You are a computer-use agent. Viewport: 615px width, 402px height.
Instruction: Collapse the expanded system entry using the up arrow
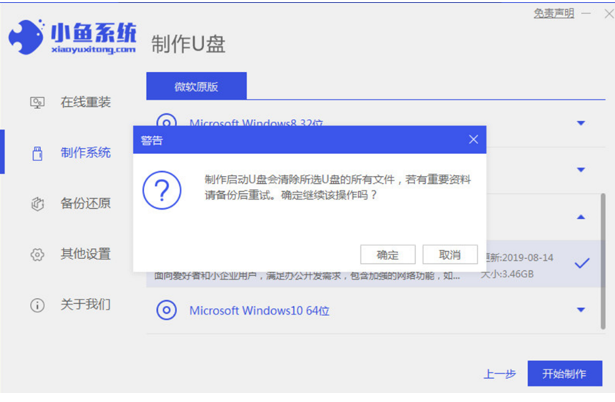click(581, 217)
